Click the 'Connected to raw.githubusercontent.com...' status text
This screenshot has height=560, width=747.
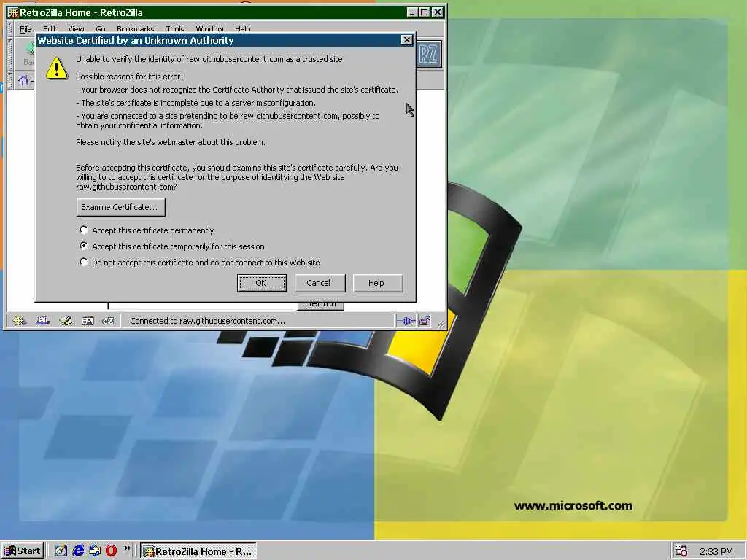(207, 321)
